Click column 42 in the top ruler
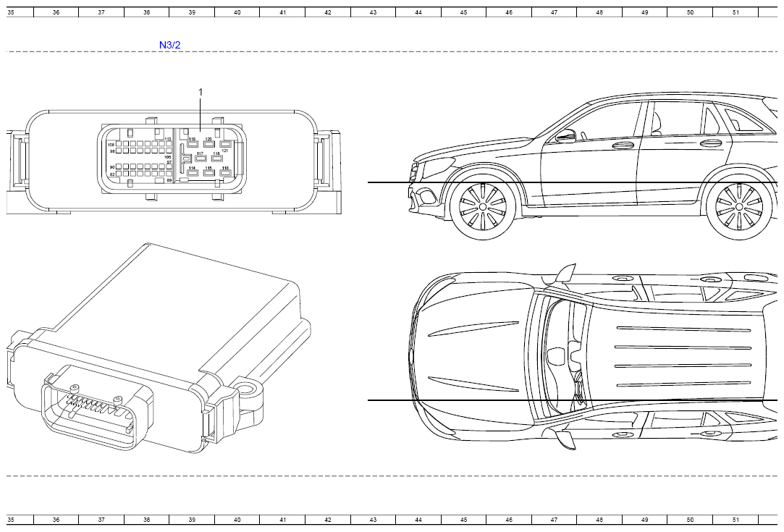The height and width of the screenshot is (532, 784). (328, 12)
